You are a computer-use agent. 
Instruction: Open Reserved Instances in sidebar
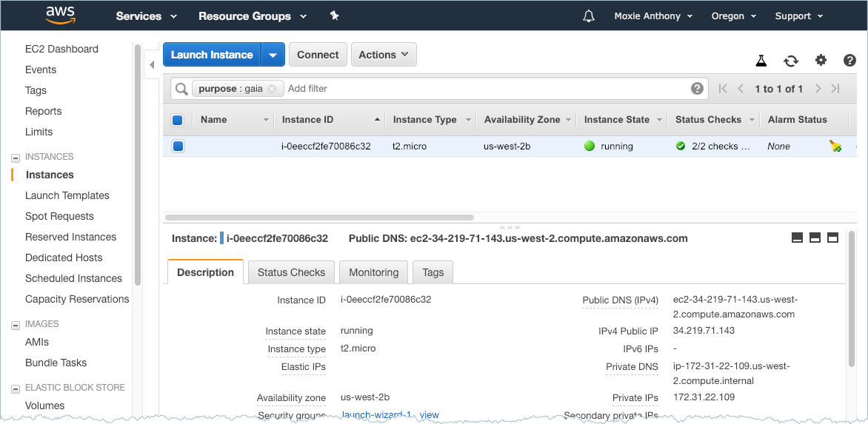[71, 237]
